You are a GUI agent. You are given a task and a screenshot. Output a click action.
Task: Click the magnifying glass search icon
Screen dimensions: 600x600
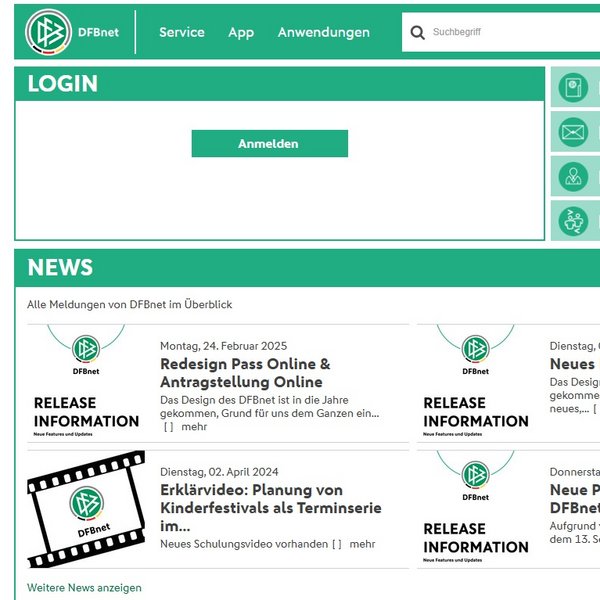(417, 33)
